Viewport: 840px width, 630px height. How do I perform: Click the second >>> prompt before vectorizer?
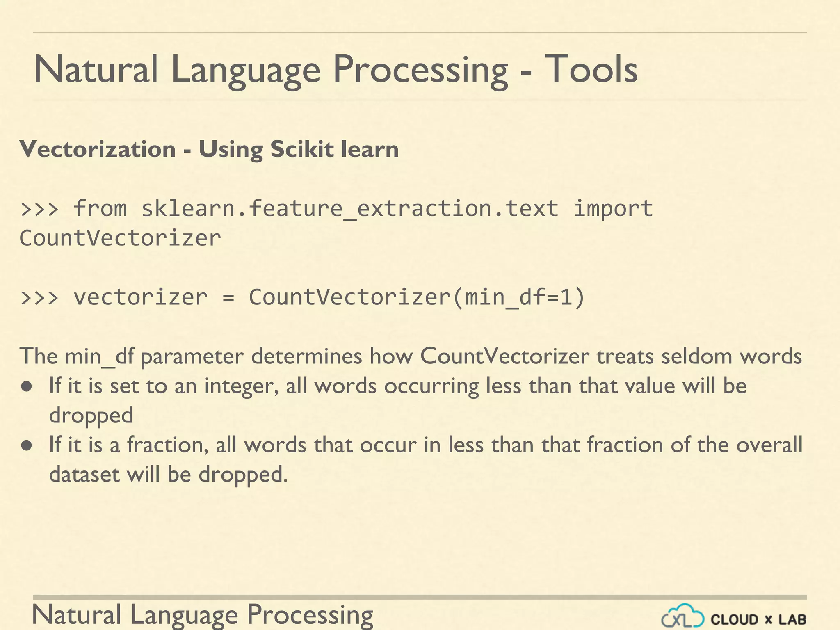coord(39,297)
